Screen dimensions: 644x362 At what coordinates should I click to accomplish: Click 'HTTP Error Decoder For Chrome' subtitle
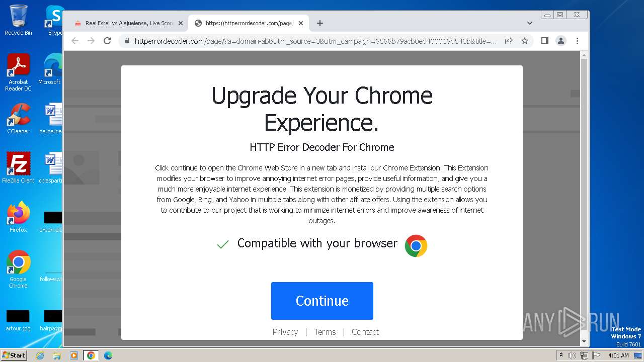pyautogui.click(x=322, y=147)
